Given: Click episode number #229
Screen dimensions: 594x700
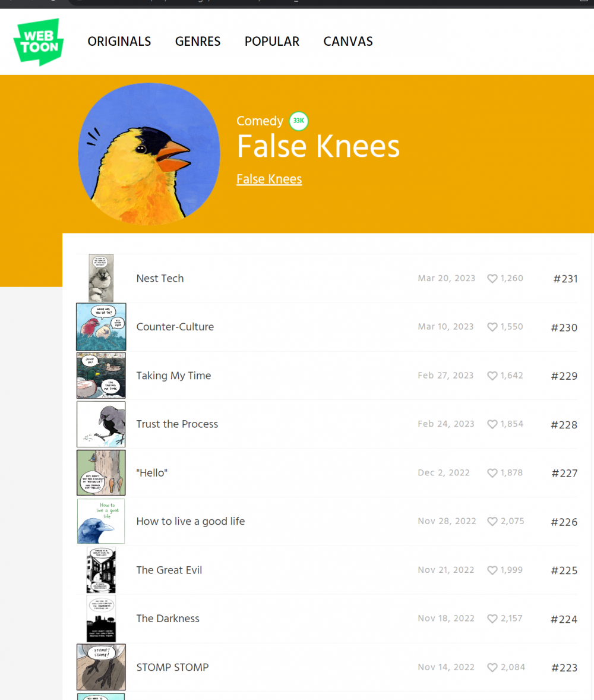Looking at the screenshot, I should [564, 376].
